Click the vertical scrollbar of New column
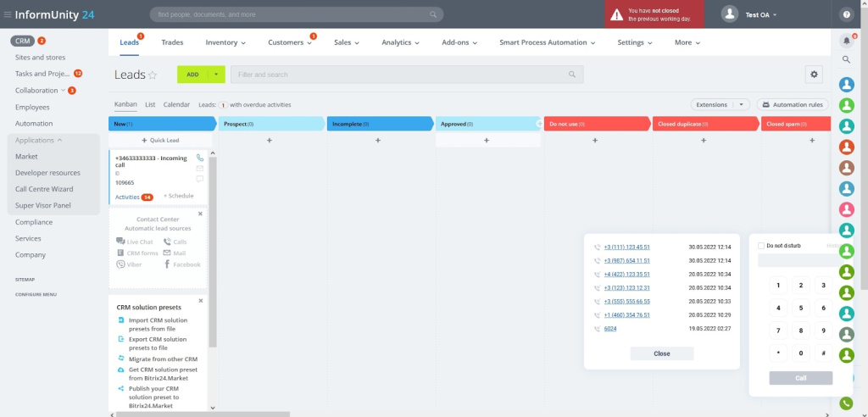 pyautogui.click(x=213, y=252)
